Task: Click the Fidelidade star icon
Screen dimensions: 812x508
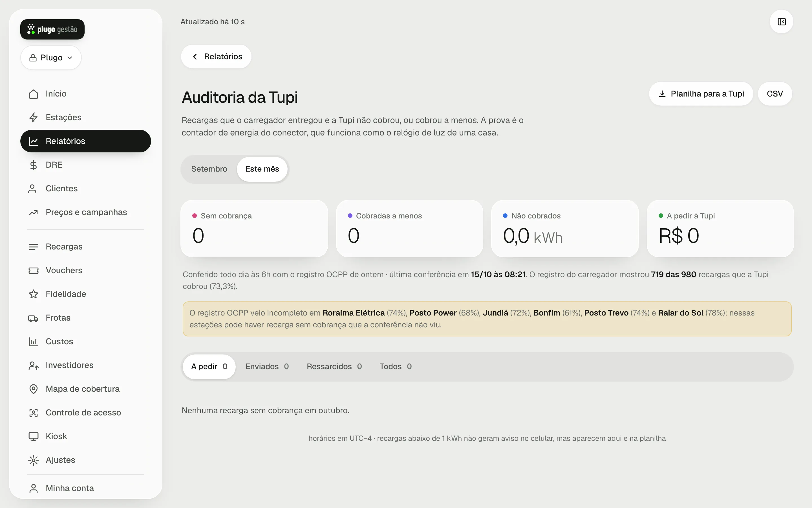Action: [x=33, y=294]
